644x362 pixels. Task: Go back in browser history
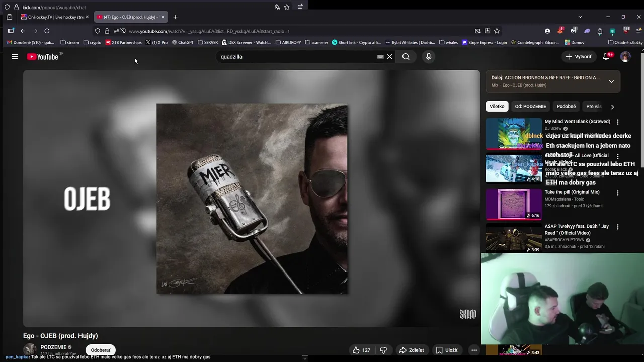coord(23,31)
